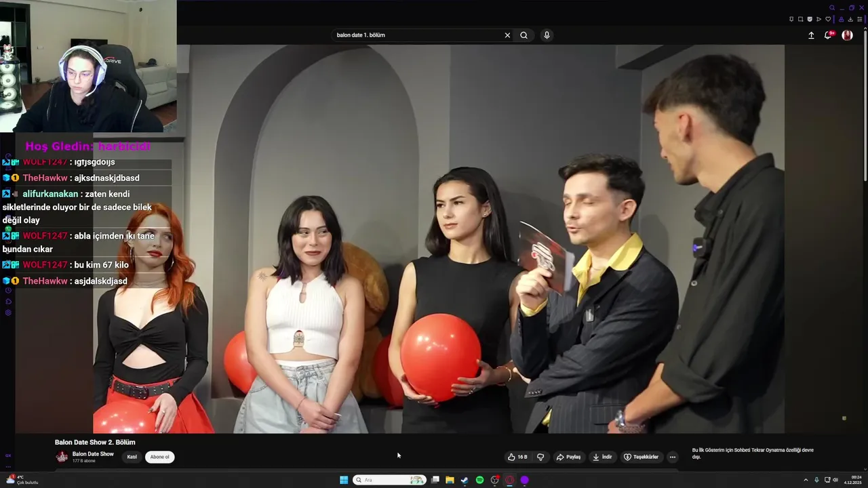Switch to Opera GX on the taskbar
Screen dimensions: 868x488
[x=509, y=480]
